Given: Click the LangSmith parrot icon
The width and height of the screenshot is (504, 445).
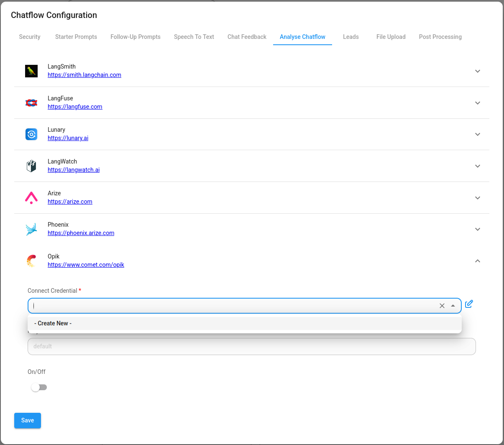Looking at the screenshot, I should point(31,71).
